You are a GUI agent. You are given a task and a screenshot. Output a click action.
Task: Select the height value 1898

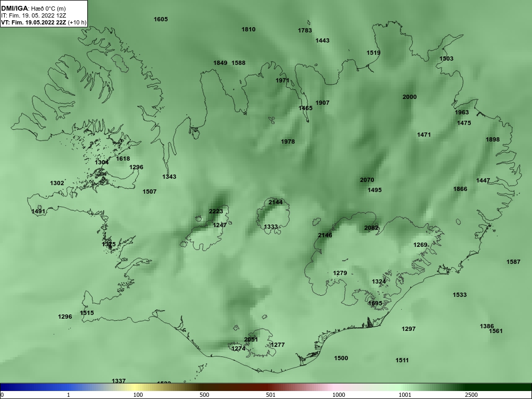pyautogui.click(x=493, y=140)
